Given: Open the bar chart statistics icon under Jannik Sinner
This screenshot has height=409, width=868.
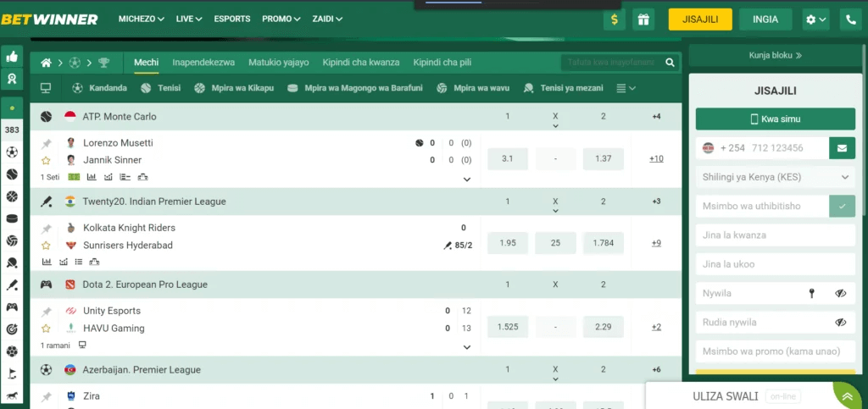Looking at the screenshot, I should pos(92,177).
